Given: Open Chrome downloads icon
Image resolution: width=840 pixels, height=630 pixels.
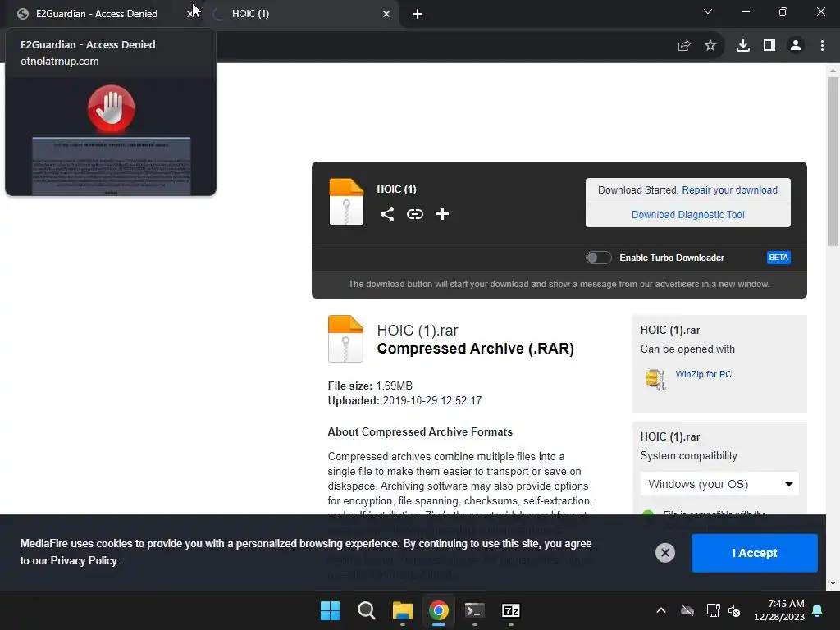Looking at the screenshot, I should pyautogui.click(x=743, y=46).
